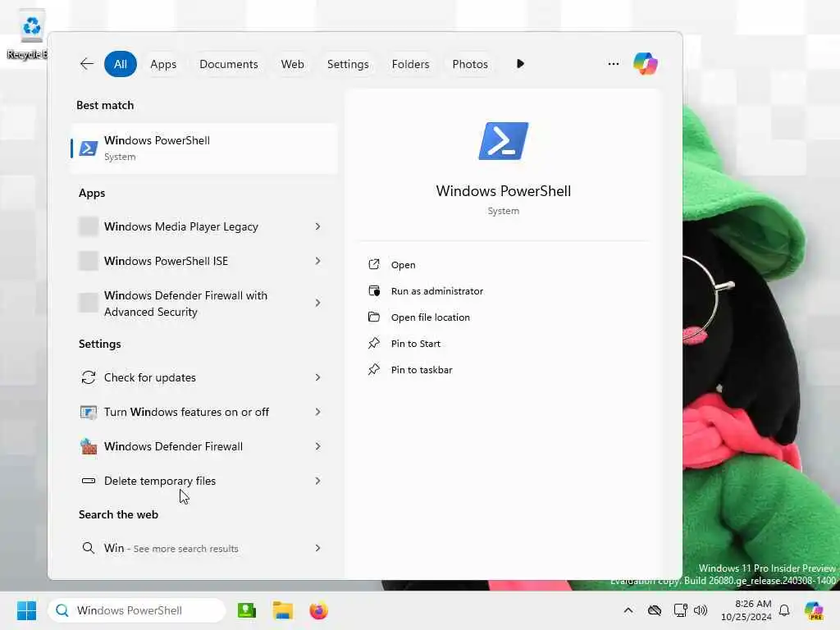The image size is (840, 630).
Task: Expand Windows Media Player Legacy chevron
Action: pos(317,226)
